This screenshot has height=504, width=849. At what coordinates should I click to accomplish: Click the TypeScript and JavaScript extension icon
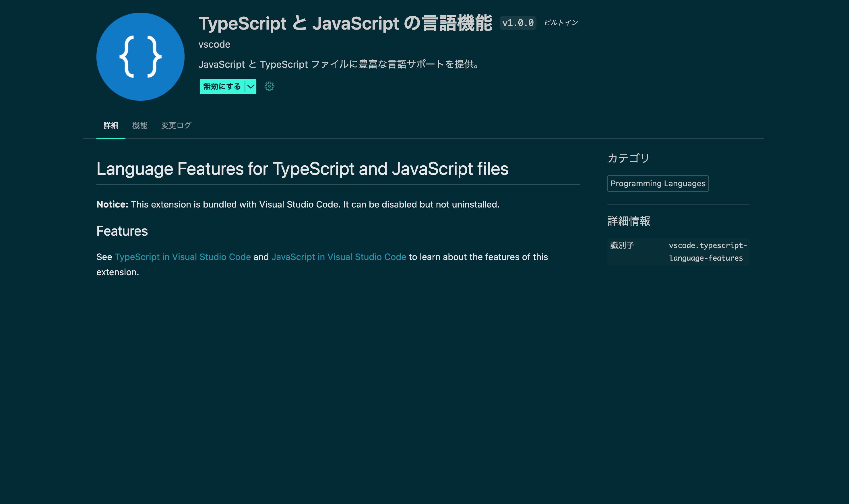[x=140, y=57]
